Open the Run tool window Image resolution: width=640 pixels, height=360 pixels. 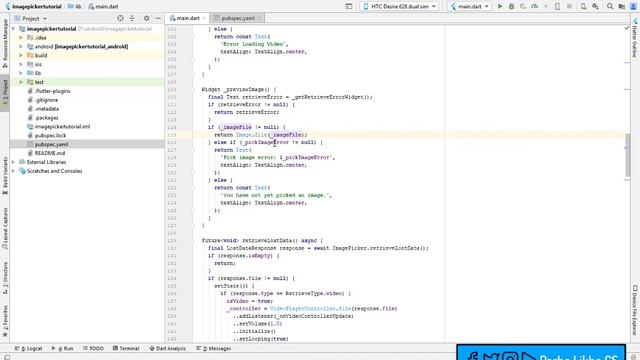pyautogui.click(x=62, y=349)
